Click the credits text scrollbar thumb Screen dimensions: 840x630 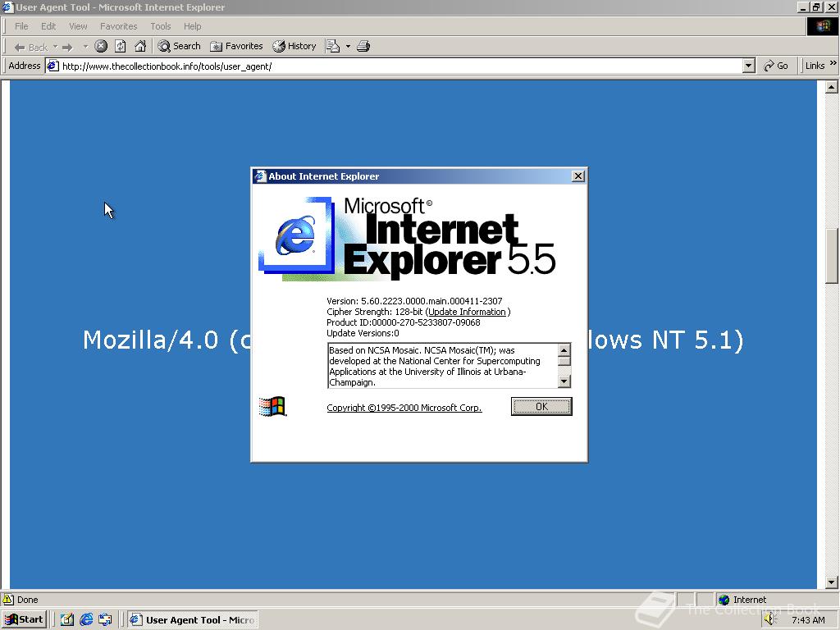point(564,361)
